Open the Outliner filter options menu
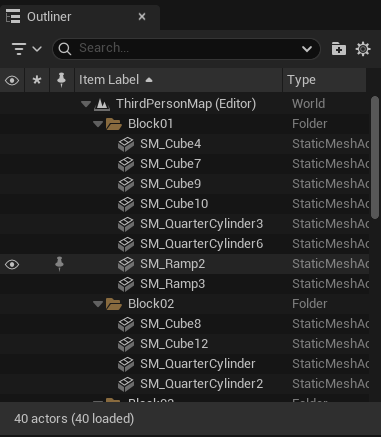This screenshot has height=437, width=381. (x=27, y=49)
